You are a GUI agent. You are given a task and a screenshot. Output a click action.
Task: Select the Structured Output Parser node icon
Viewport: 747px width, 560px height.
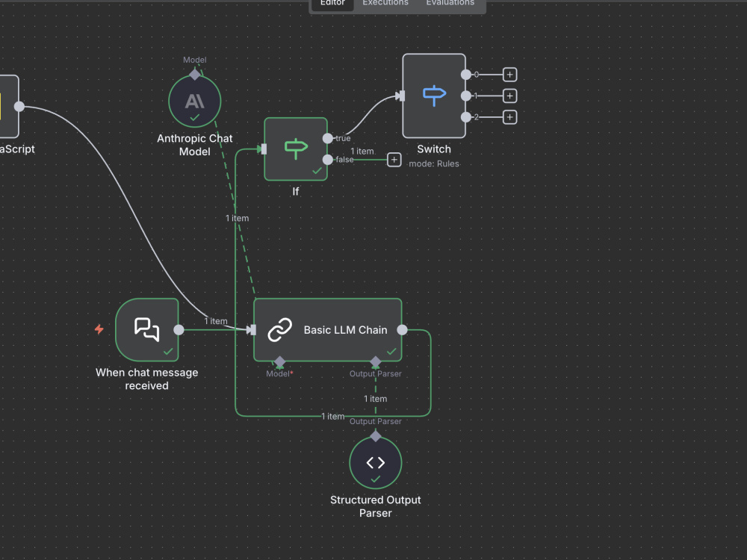click(376, 463)
